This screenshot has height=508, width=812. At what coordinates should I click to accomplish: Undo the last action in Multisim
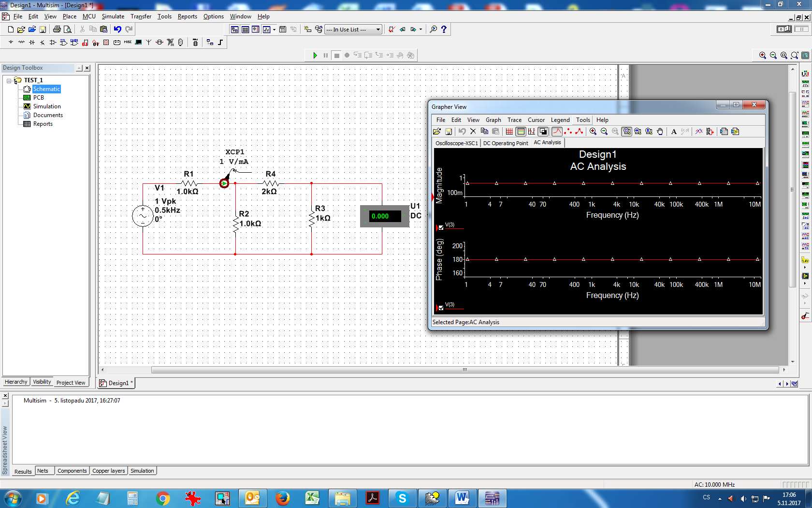tap(117, 30)
